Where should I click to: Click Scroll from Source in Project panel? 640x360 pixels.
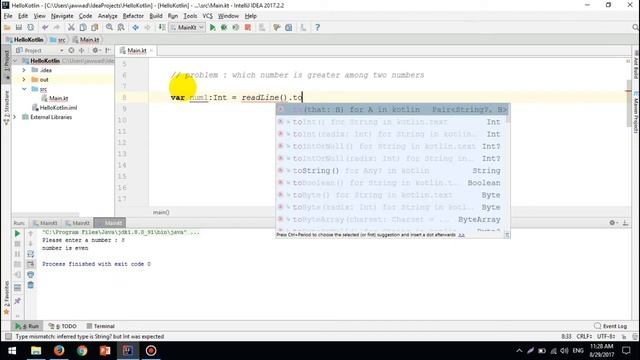pos(71,50)
